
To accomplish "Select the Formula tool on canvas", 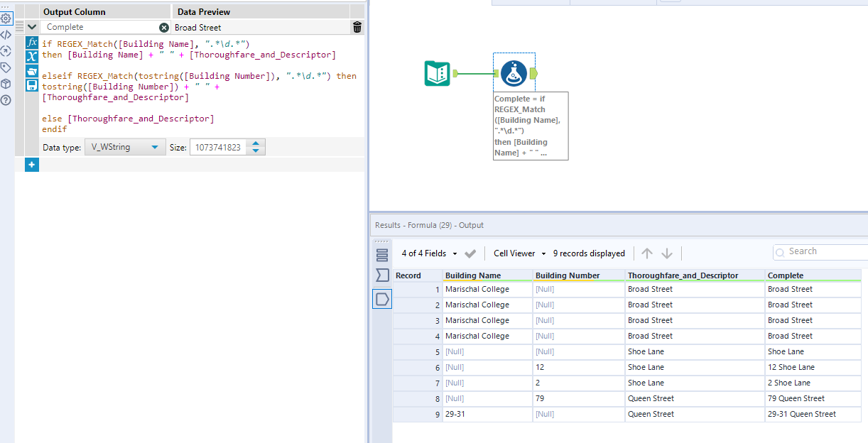I will point(514,73).
